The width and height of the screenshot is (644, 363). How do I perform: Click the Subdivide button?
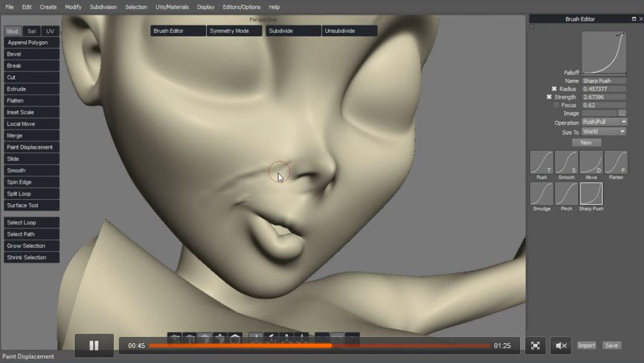293,31
